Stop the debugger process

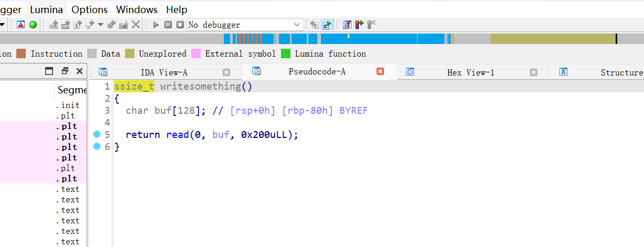(x=180, y=25)
